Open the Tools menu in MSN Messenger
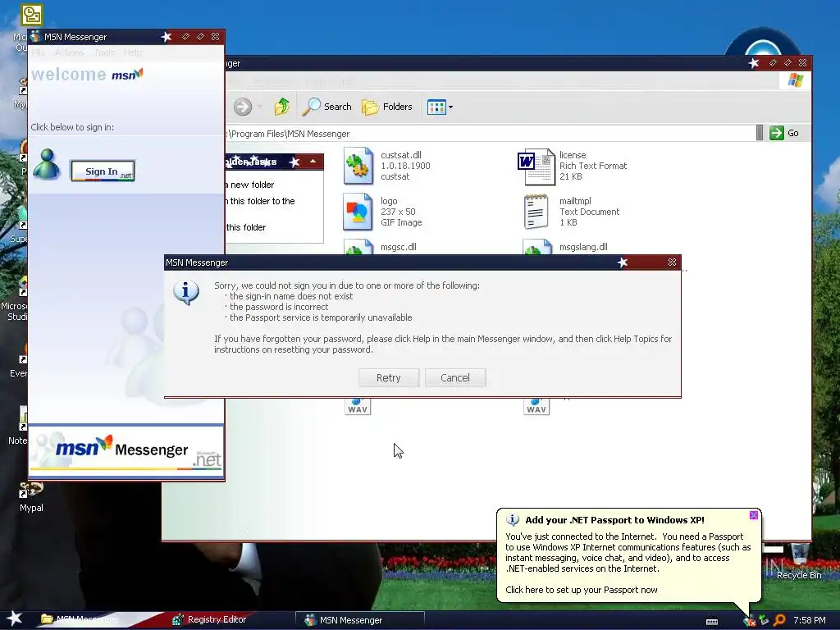 (104, 52)
